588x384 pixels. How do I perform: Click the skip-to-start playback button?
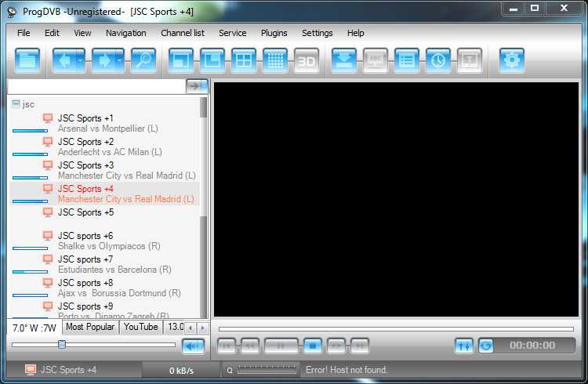227,346
